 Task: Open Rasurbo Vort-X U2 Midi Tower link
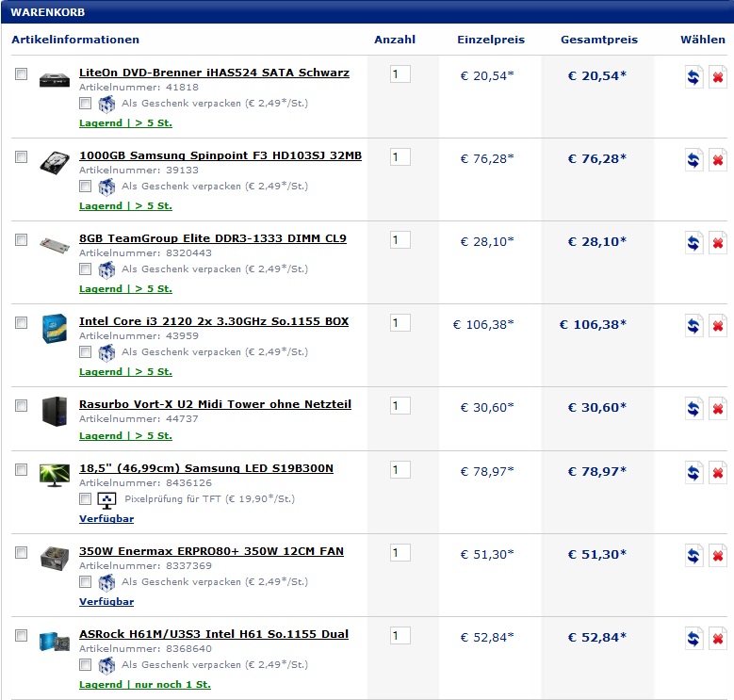[215, 404]
